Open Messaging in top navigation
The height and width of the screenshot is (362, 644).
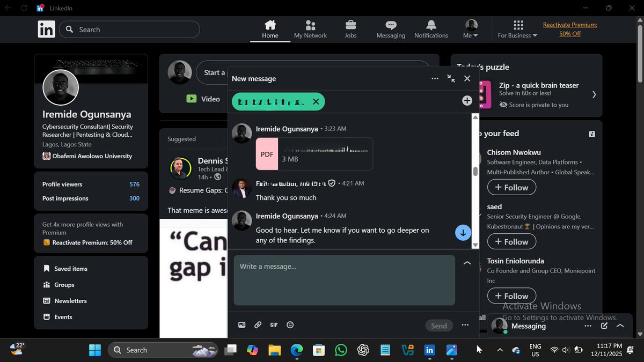pyautogui.click(x=391, y=29)
